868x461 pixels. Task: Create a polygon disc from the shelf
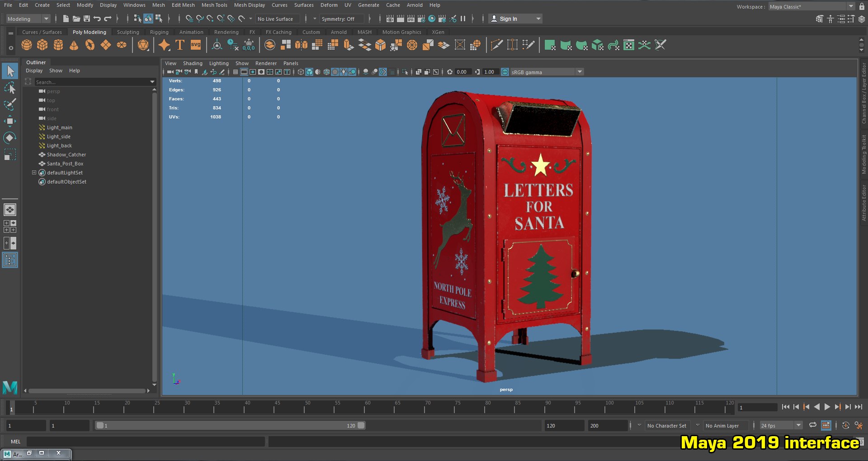122,45
